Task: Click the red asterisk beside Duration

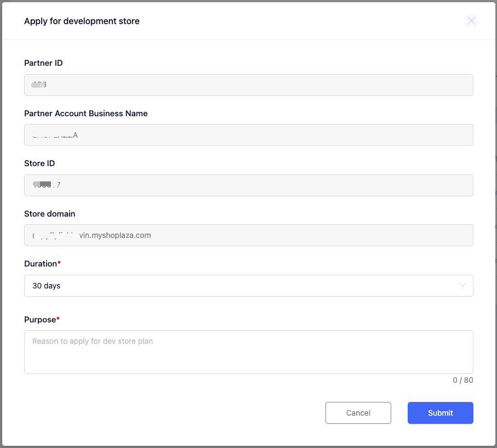Action: pyautogui.click(x=59, y=264)
